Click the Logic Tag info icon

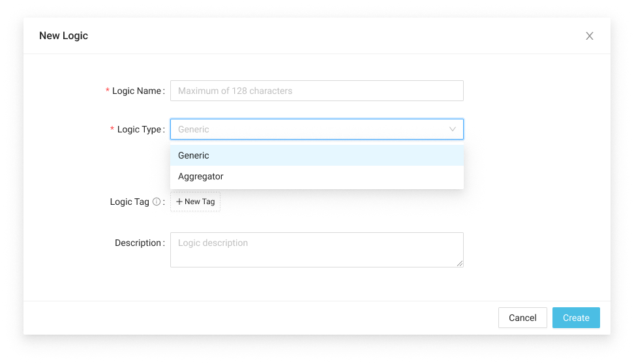pyautogui.click(x=157, y=202)
